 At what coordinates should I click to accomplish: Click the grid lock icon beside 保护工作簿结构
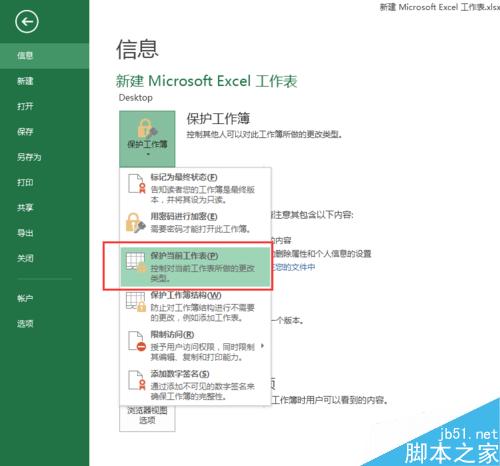click(136, 301)
